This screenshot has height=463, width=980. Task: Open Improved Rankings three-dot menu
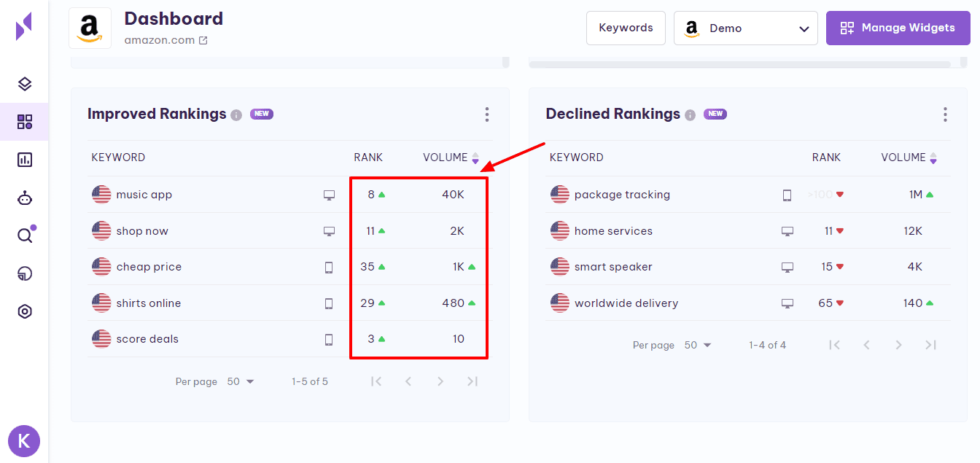[x=486, y=114]
